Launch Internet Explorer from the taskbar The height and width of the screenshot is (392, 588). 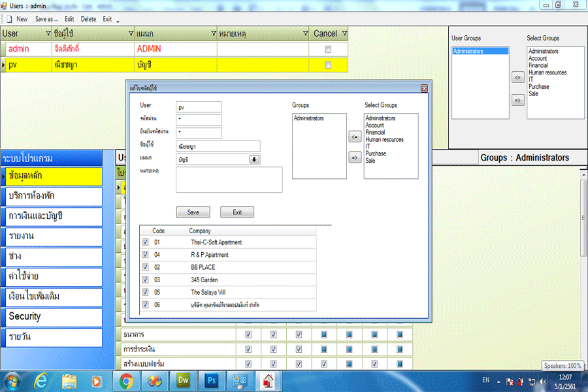coord(41,380)
